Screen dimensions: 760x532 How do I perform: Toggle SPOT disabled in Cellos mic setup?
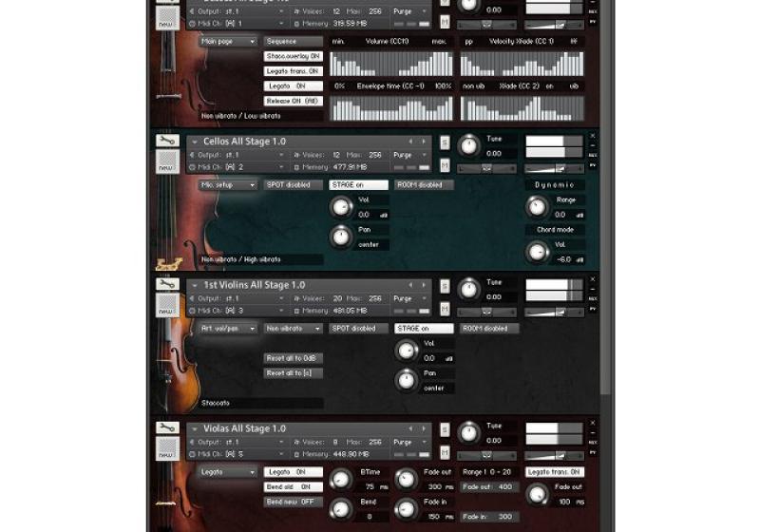click(x=294, y=184)
